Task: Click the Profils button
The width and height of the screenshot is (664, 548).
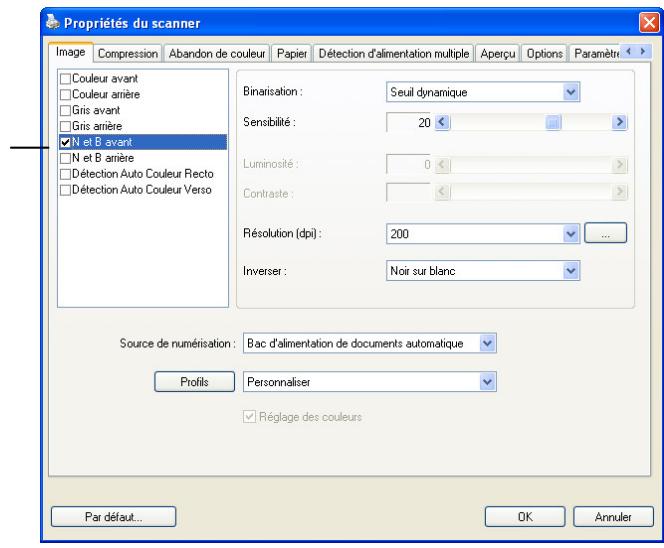Action: click(194, 382)
